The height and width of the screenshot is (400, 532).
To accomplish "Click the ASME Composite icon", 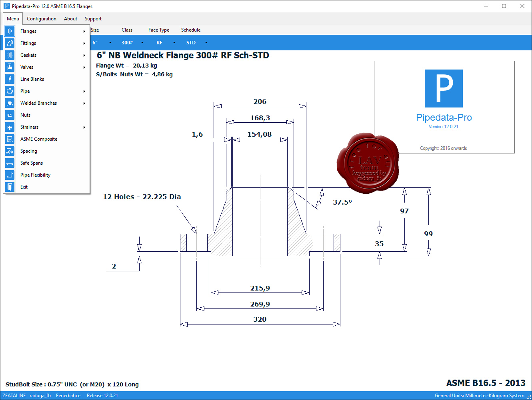I will tap(10, 139).
